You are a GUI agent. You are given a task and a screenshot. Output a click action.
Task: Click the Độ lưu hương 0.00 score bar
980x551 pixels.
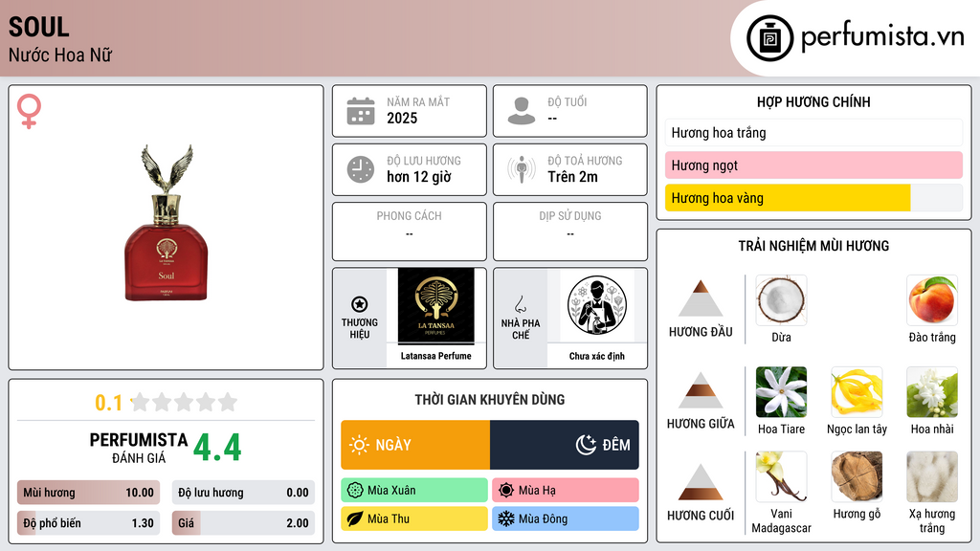click(x=243, y=493)
